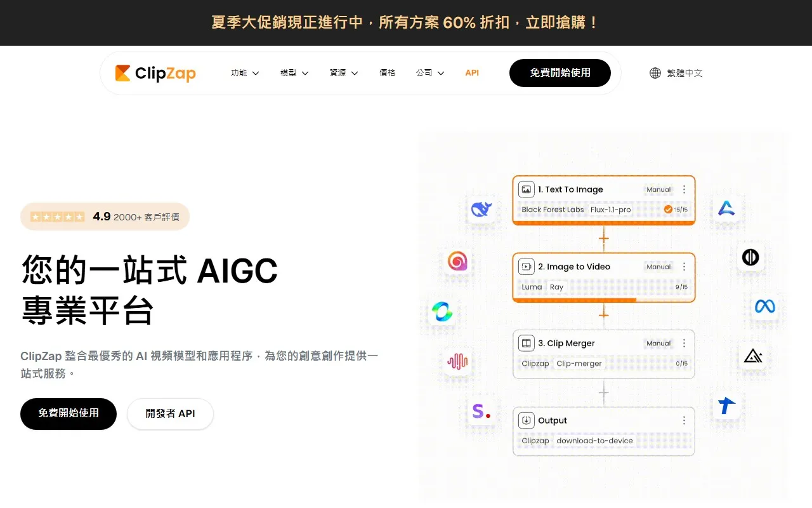The width and height of the screenshot is (812, 508).
Task: Click the 開發者 API button
Action: pyautogui.click(x=170, y=413)
